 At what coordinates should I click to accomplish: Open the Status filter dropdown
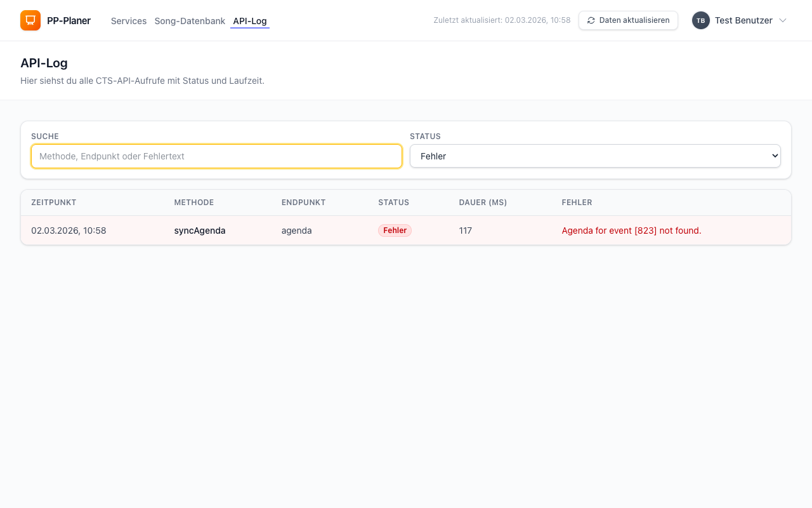coord(594,156)
